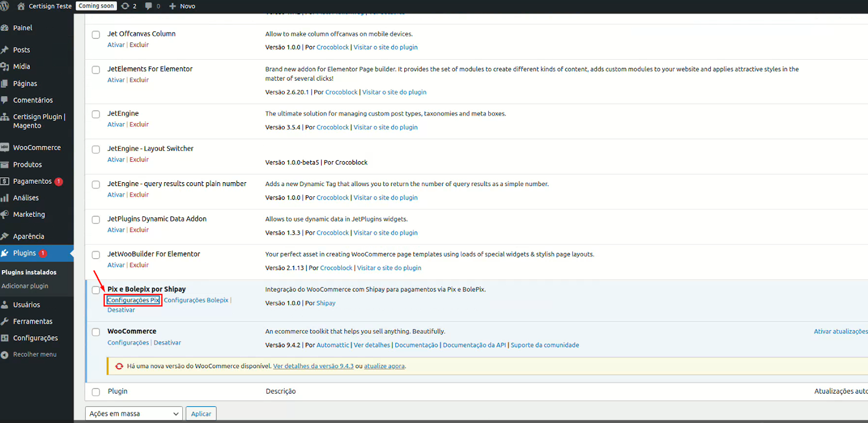The width and height of the screenshot is (868, 423).
Task: Click the home icon beside Certisign Teste
Action: [x=21, y=6]
